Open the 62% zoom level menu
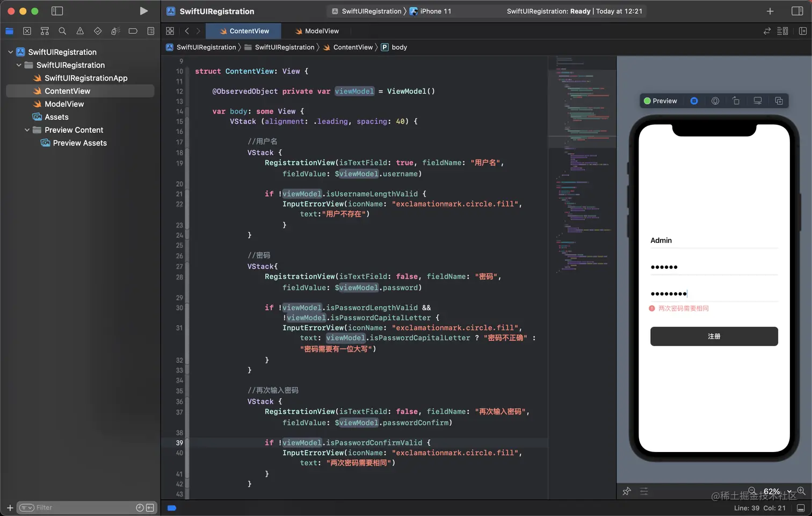 (x=777, y=491)
